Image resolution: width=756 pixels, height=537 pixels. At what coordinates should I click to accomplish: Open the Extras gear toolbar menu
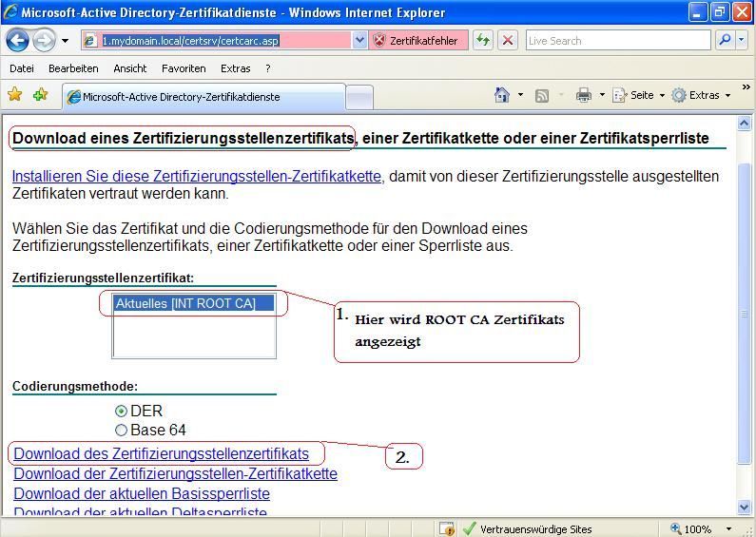pyautogui.click(x=701, y=95)
